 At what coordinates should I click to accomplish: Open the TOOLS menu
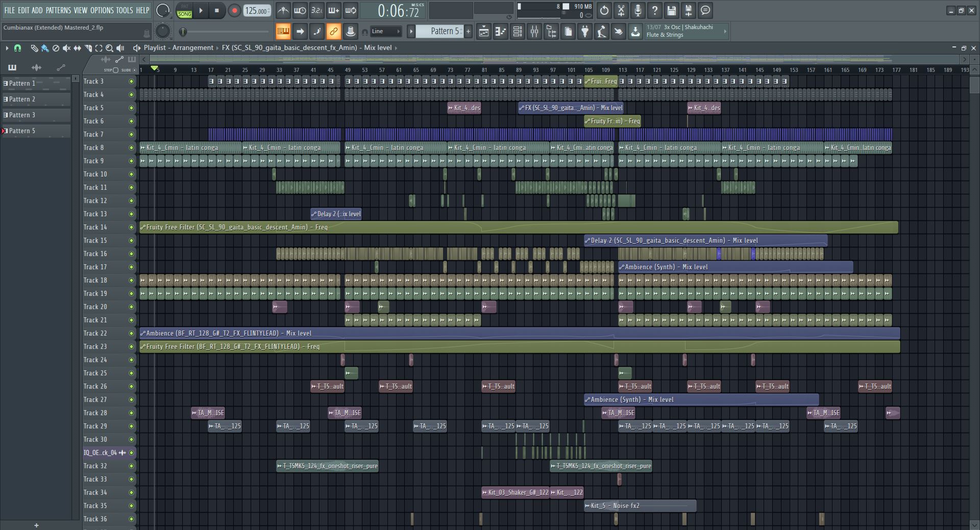tap(124, 10)
